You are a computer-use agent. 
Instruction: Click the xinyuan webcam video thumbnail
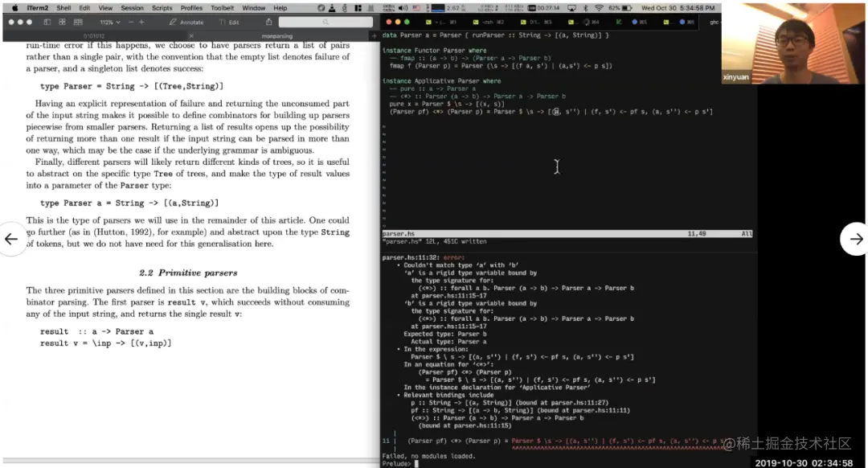pos(792,43)
